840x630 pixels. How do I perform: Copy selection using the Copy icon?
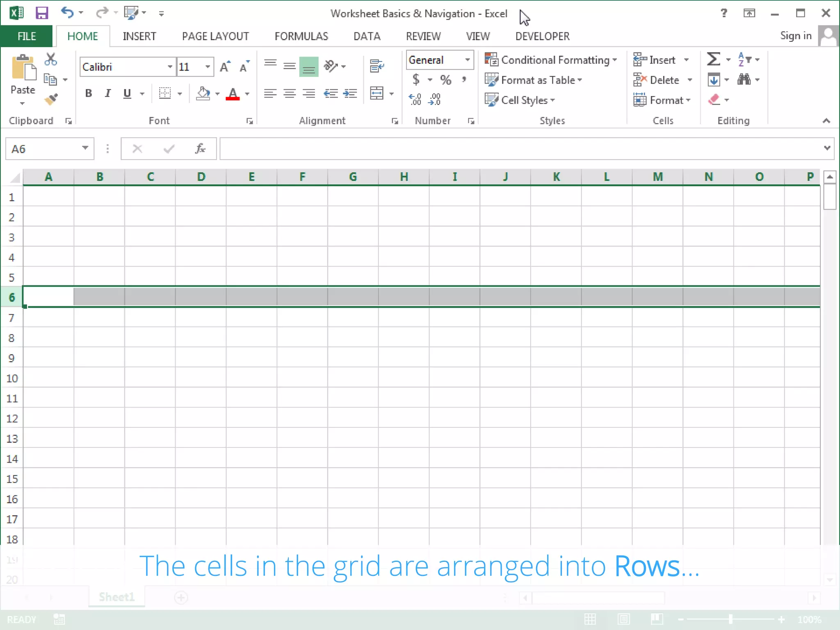pyautogui.click(x=50, y=80)
